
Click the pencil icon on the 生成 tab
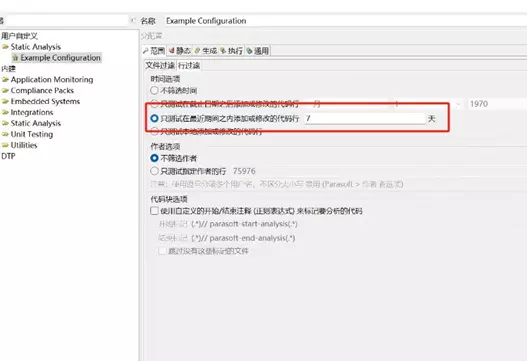pyautogui.click(x=197, y=51)
